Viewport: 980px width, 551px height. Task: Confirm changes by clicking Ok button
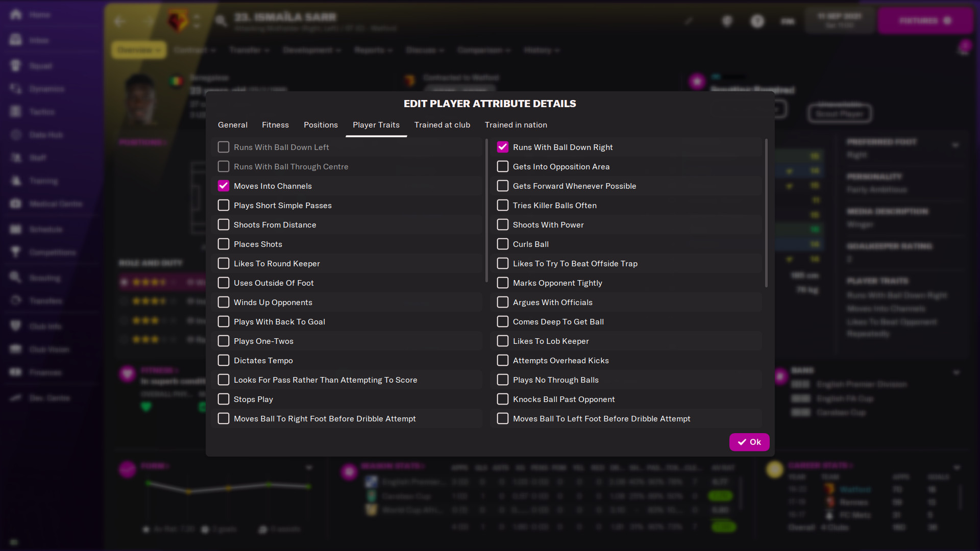coord(749,442)
